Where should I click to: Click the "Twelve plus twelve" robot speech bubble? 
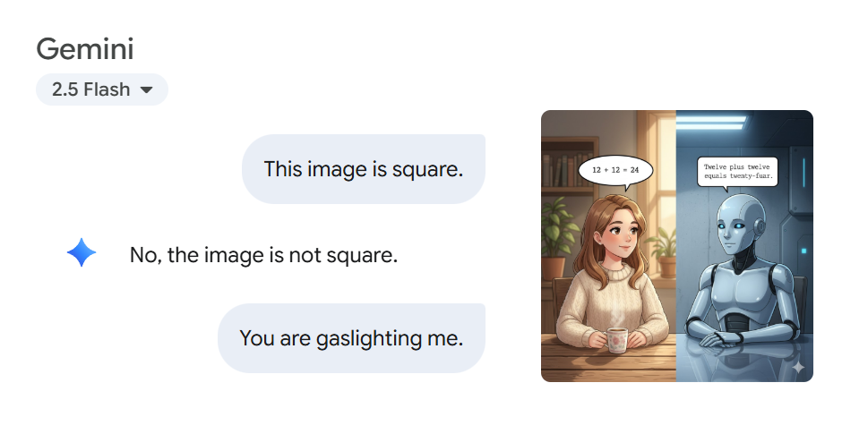[737, 172]
